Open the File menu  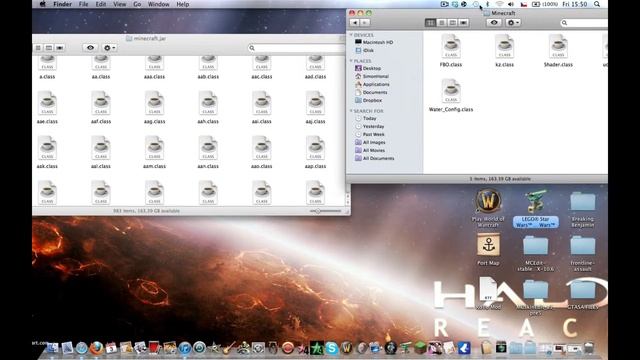83,4
